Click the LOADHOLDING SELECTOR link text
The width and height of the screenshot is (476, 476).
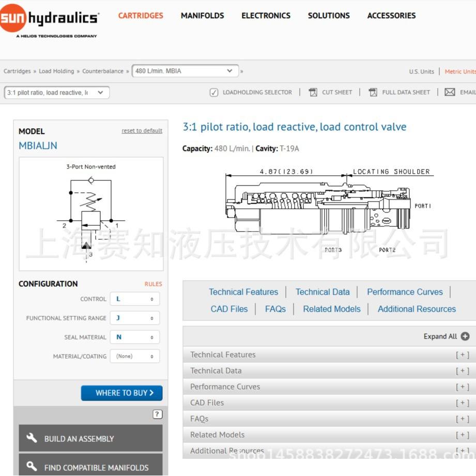click(257, 93)
